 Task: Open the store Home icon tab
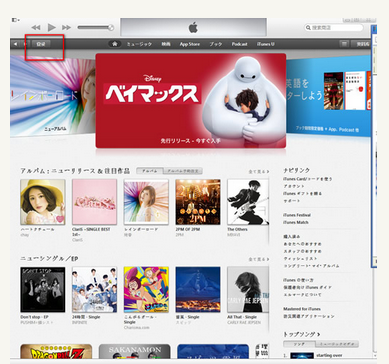[x=114, y=44]
